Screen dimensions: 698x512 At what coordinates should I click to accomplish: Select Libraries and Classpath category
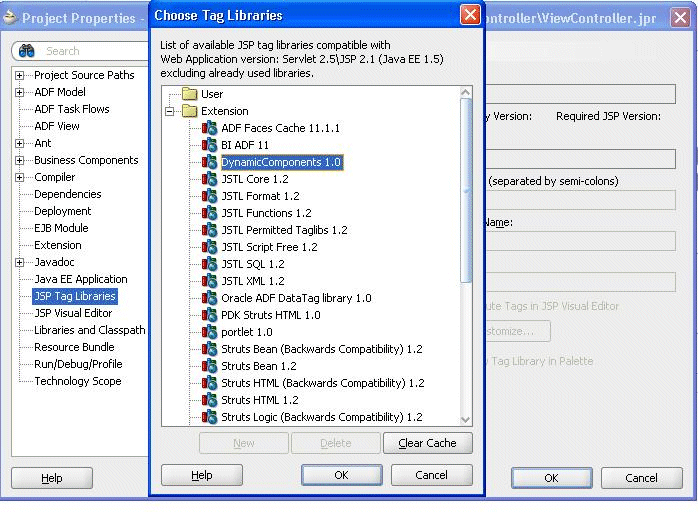pos(89,330)
